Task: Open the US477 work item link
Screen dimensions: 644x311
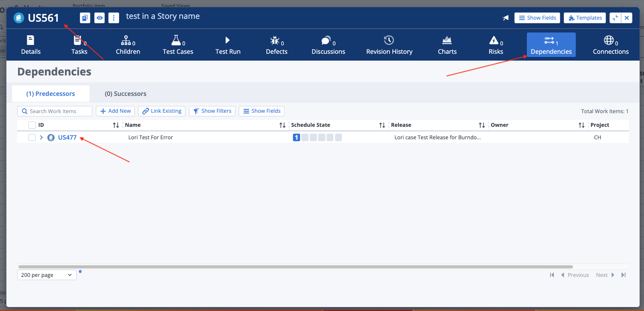Action: pos(67,138)
